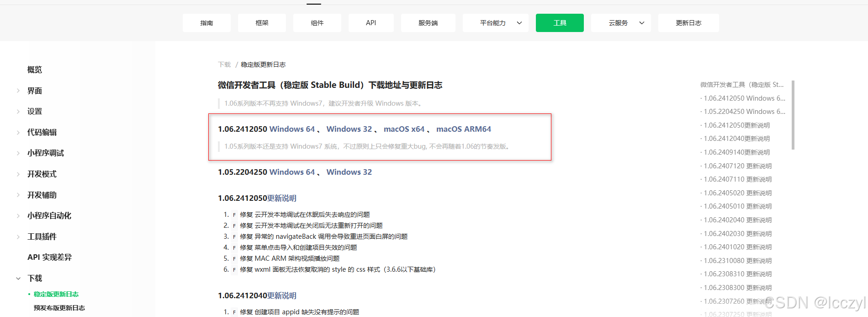Jump to 1.06.2405010 更新说明 in outline
Screen dimensions: 868x317
click(x=738, y=206)
